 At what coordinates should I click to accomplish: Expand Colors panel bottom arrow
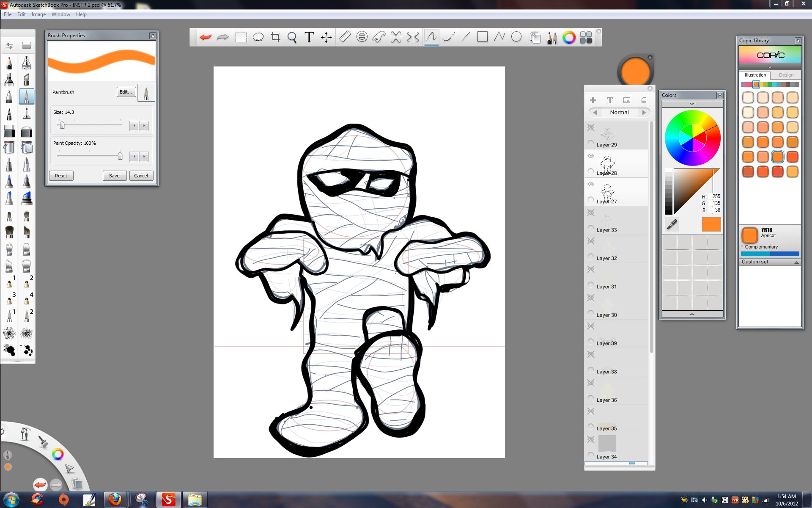692,314
